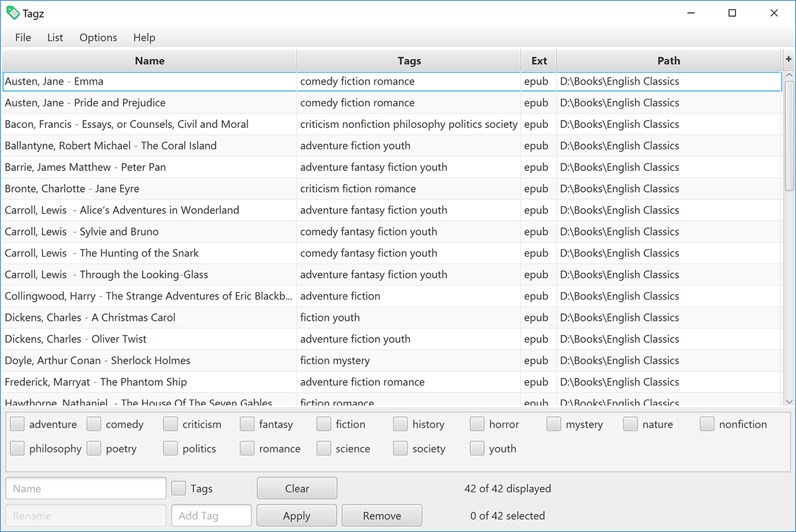Screen dimensions: 796x532
Task: Click the plus column-add icon beside Path header
Action: coord(789,60)
